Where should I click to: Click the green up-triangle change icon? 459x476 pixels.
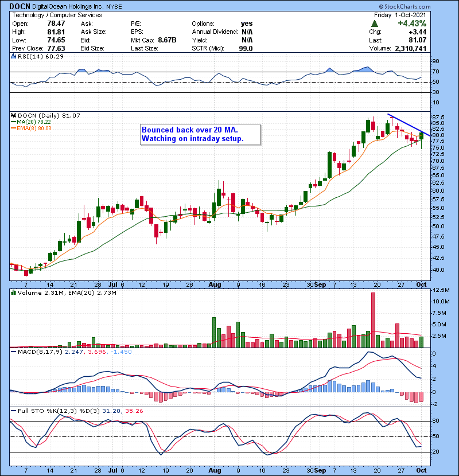(x=375, y=24)
